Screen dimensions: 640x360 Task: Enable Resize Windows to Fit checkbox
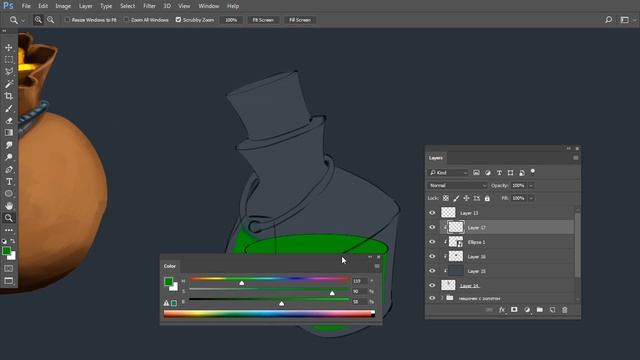point(67,20)
